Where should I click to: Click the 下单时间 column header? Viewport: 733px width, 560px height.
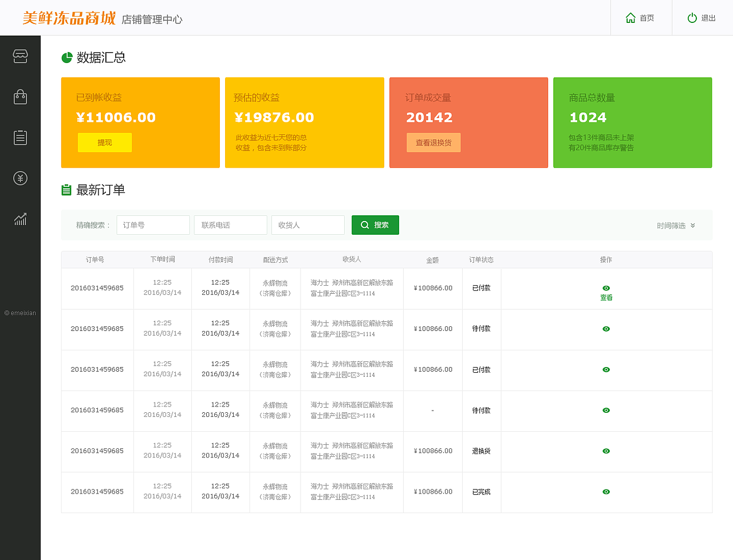click(x=163, y=260)
